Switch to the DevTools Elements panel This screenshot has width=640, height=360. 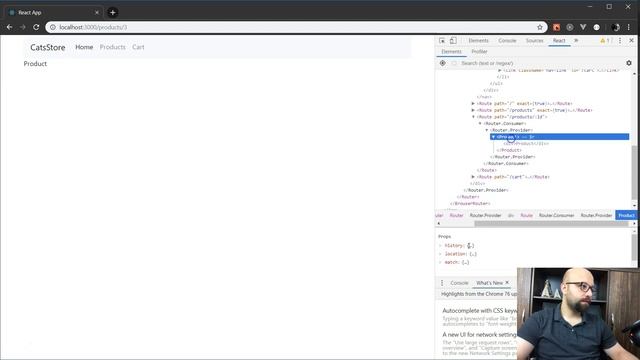coord(478,40)
